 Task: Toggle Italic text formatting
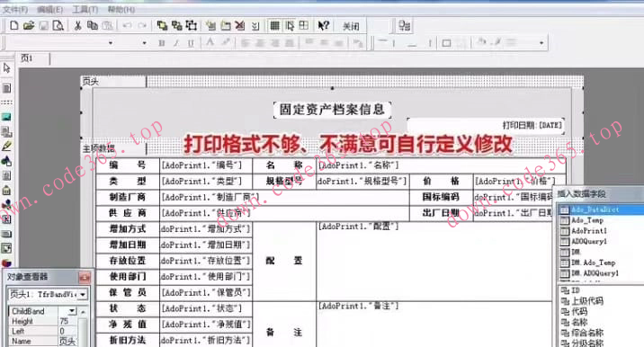tap(176, 43)
